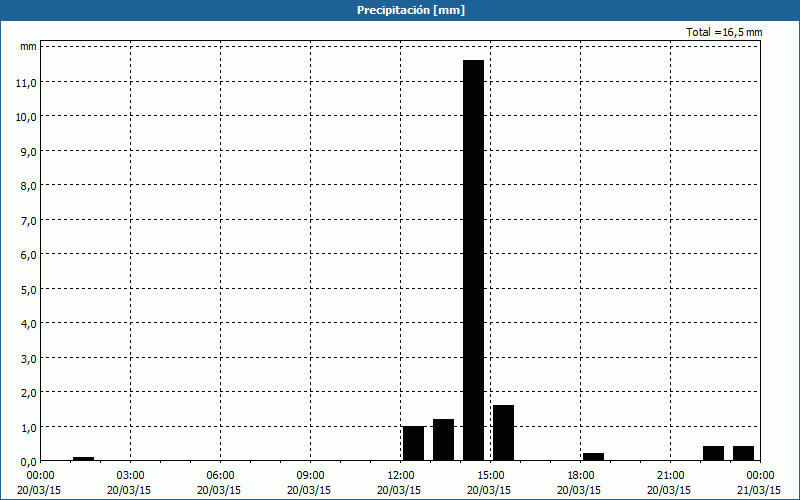
Task: Click the 'mm' unit label on y-axis
Action: click(29, 46)
